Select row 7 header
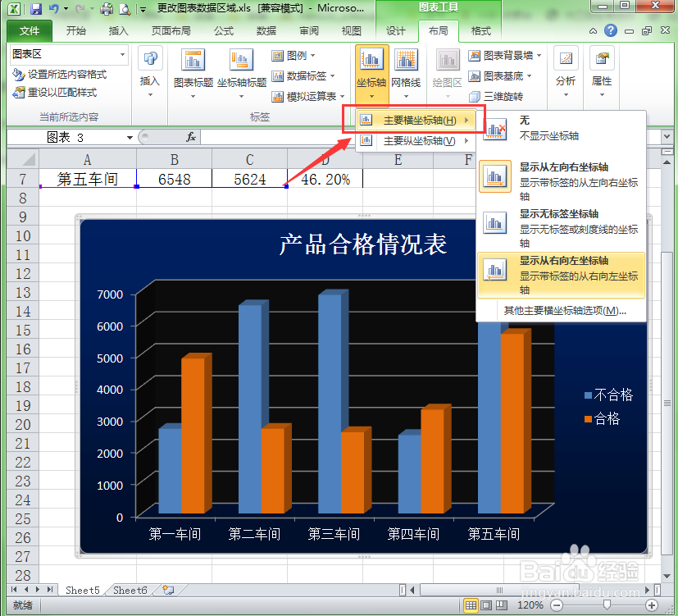This screenshot has width=678, height=616. tap(23, 179)
